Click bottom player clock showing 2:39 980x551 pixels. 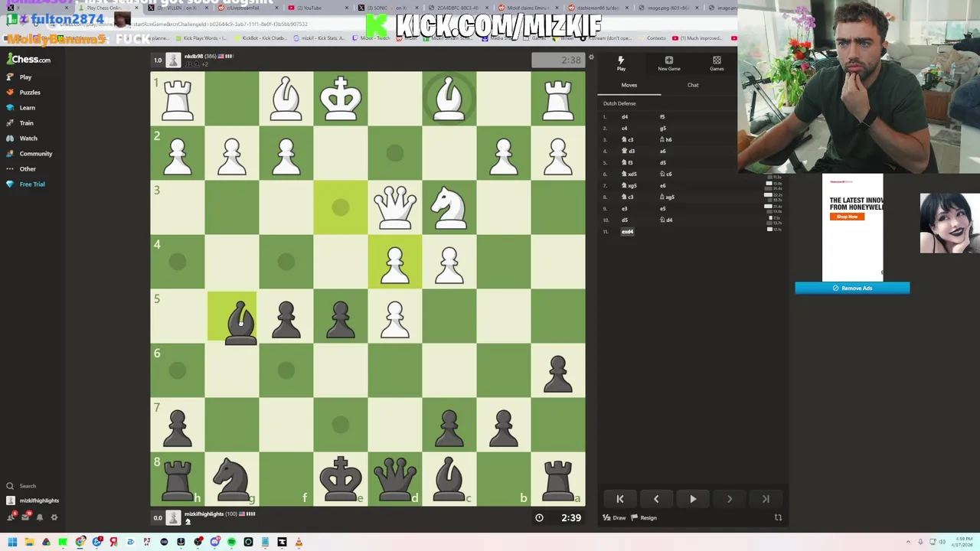click(x=558, y=518)
